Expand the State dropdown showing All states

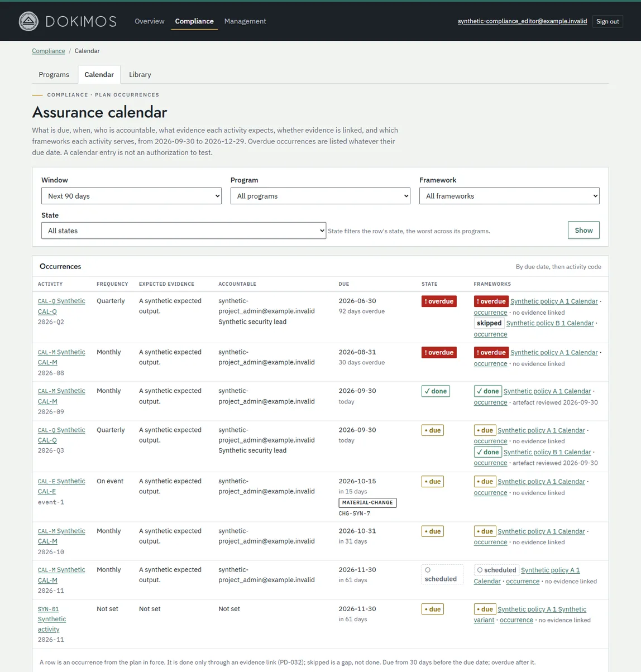[184, 231]
